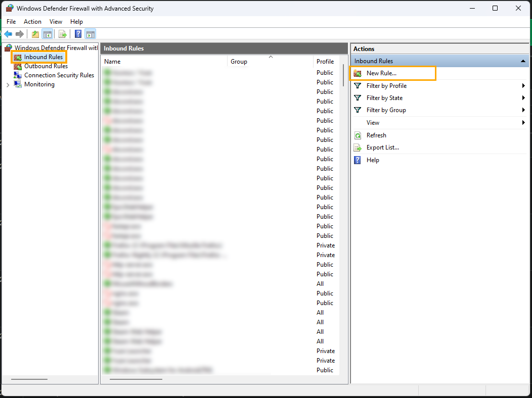The width and height of the screenshot is (532, 398).
Task: Click the New Rule icon in Actions
Action: pos(358,73)
